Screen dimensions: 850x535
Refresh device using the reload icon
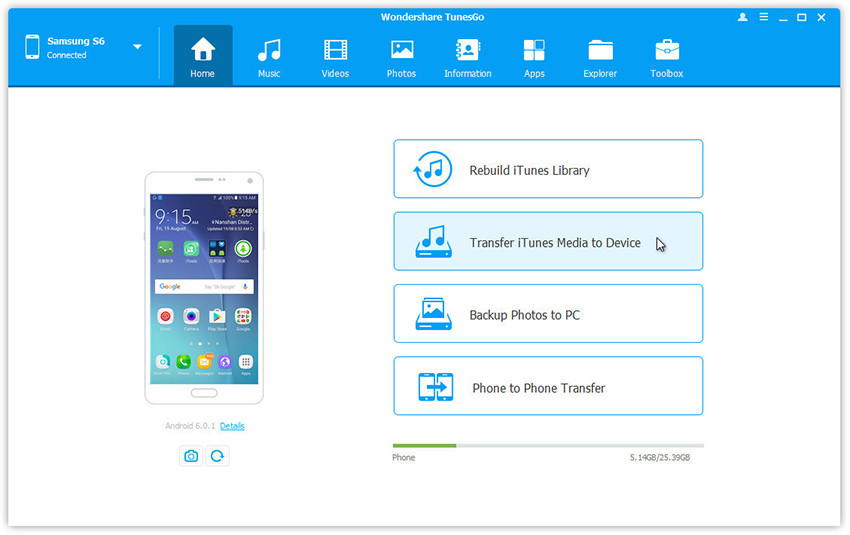tap(217, 456)
